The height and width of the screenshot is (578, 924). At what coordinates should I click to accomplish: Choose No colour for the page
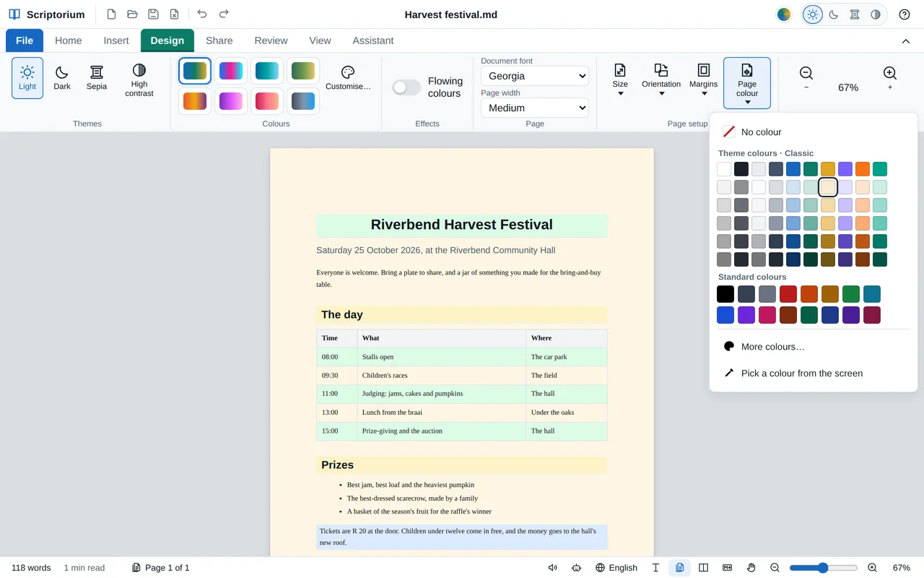814,132
